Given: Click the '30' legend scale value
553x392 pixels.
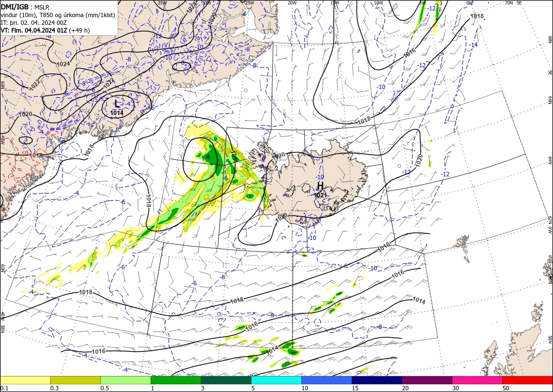Looking at the screenshot, I should point(456,388).
